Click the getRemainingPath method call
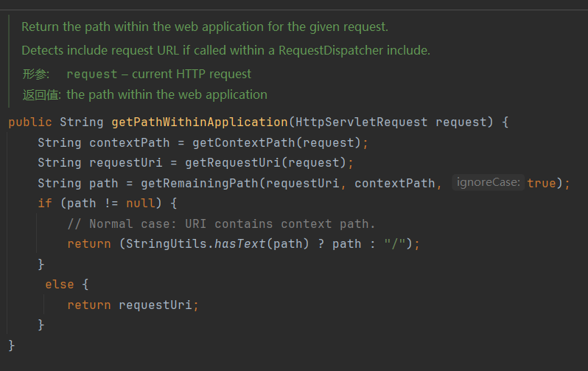The width and height of the screenshot is (588, 371). [200, 183]
